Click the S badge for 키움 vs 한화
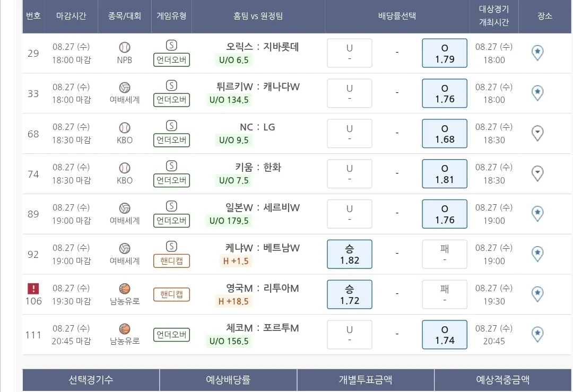 (x=171, y=166)
